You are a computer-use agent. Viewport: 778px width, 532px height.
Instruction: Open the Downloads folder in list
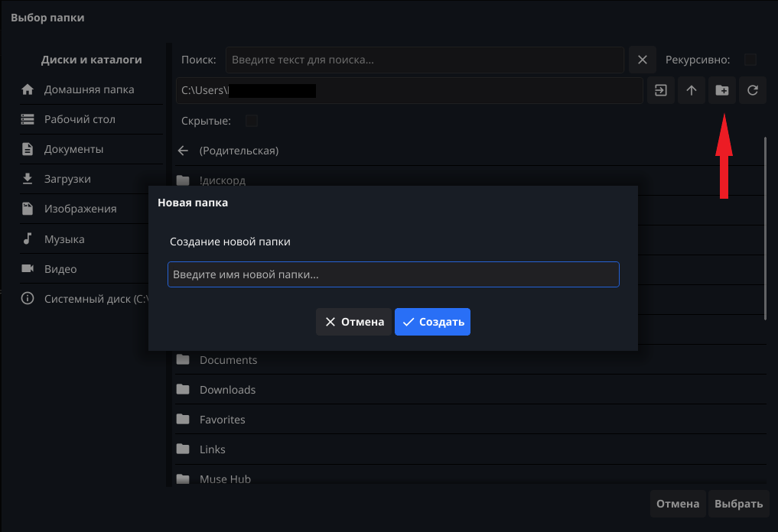(227, 390)
